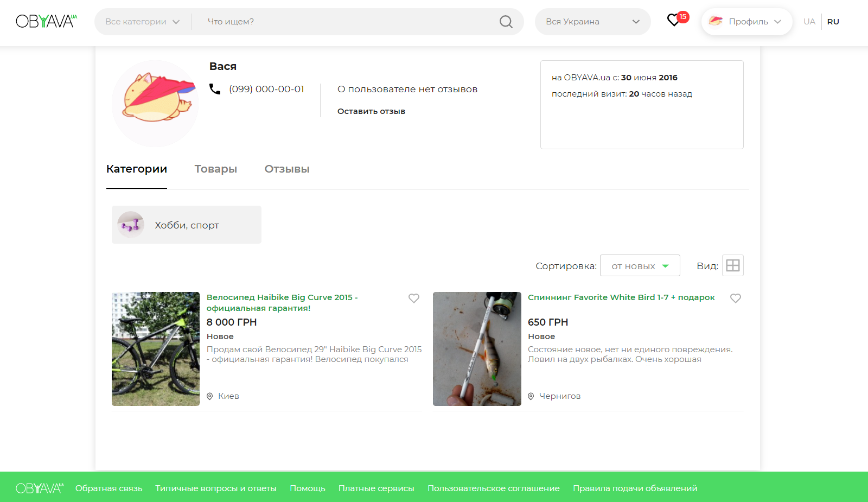Click the dumbbell Hobby, sport category icon
Image resolution: width=868 pixels, height=502 pixels.
(x=131, y=225)
